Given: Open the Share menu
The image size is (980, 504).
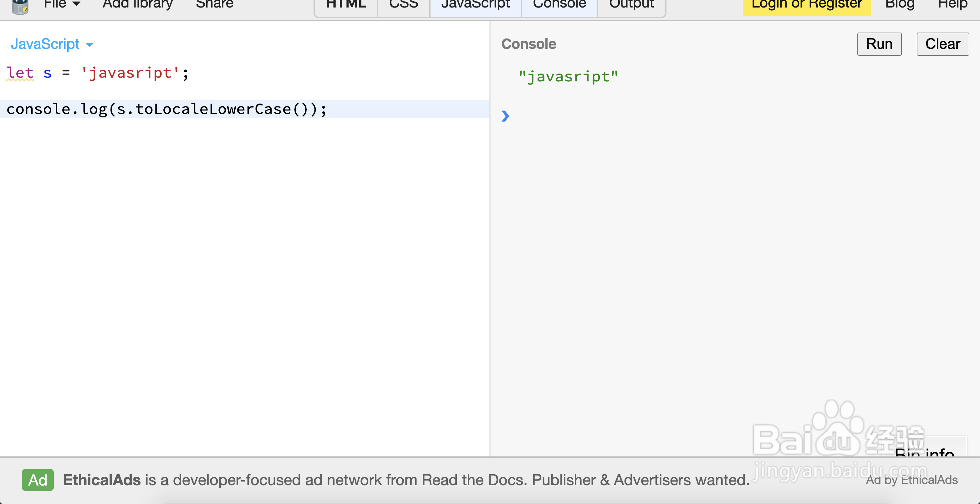Looking at the screenshot, I should 215,5.
